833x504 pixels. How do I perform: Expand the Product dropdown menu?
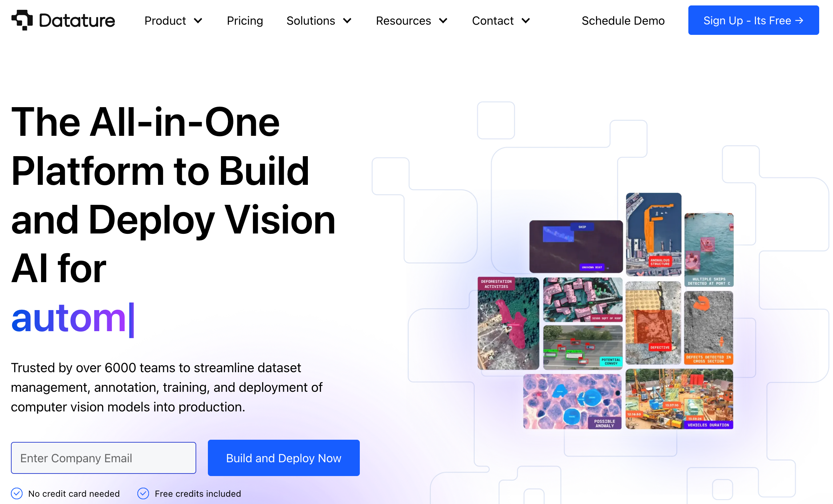click(x=173, y=20)
